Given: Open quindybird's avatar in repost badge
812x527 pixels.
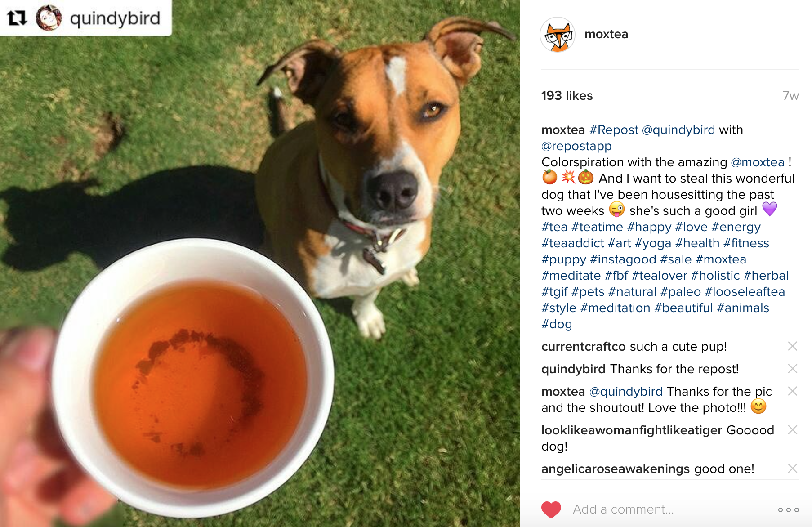Looking at the screenshot, I should tap(49, 18).
